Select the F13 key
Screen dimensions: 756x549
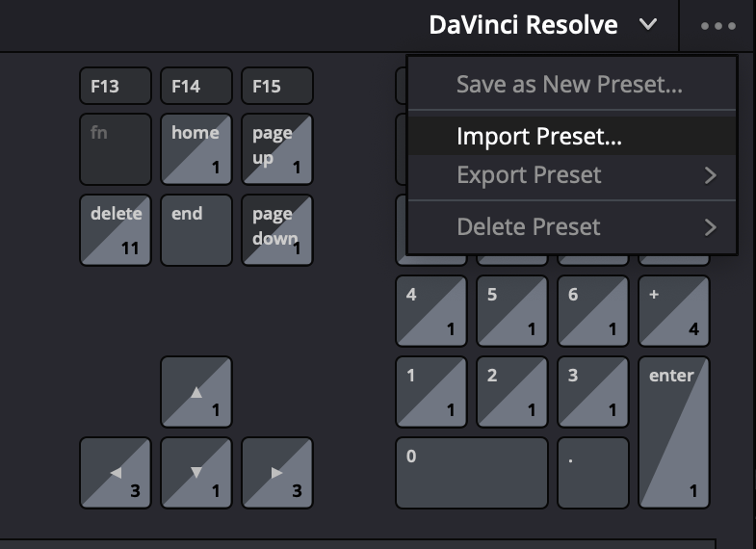[116, 86]
